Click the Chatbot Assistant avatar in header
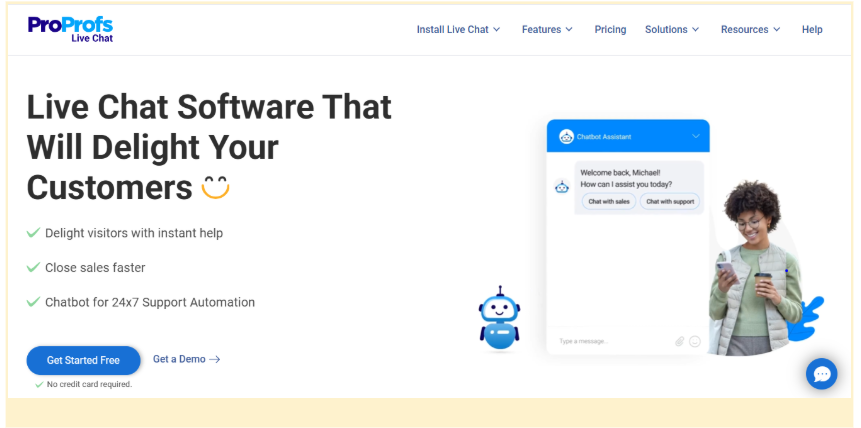The width and height of the screenshot is (861, 428). coord(566,136)
